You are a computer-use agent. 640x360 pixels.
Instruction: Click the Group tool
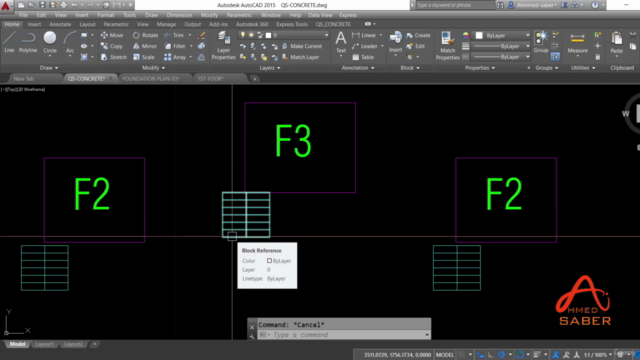pyautogui.click(x=541, y=42)
